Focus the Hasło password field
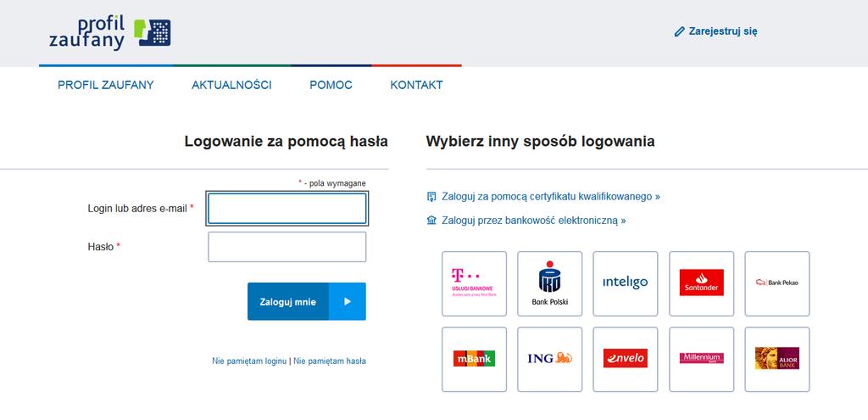Image resolution: width=868 pixels, height=420 pixels. tap(287, 247)
